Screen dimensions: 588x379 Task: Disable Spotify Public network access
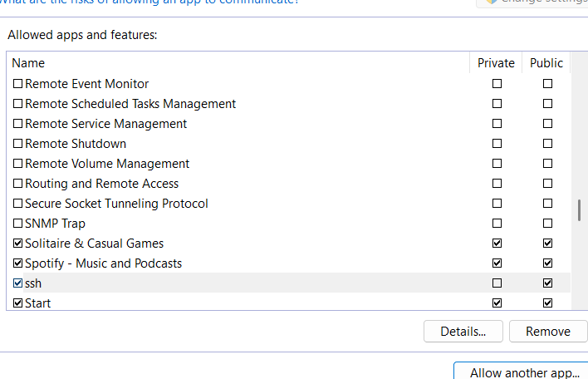pos(547,263)
